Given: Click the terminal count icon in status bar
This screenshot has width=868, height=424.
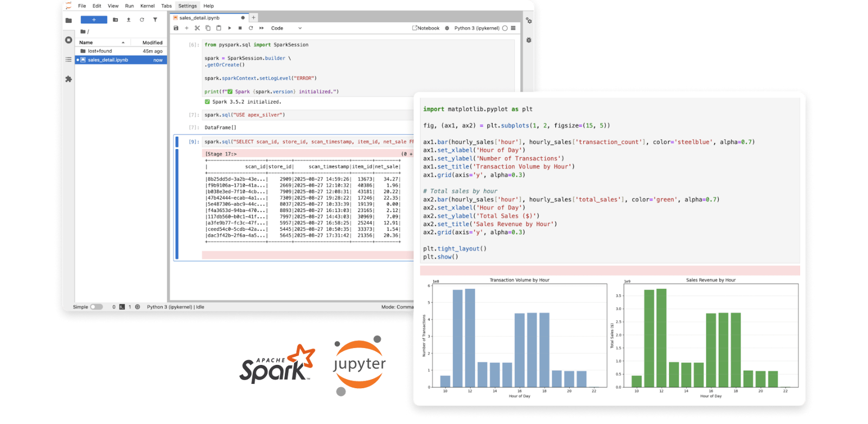Looking at the screenshot, I should (122, 307).
